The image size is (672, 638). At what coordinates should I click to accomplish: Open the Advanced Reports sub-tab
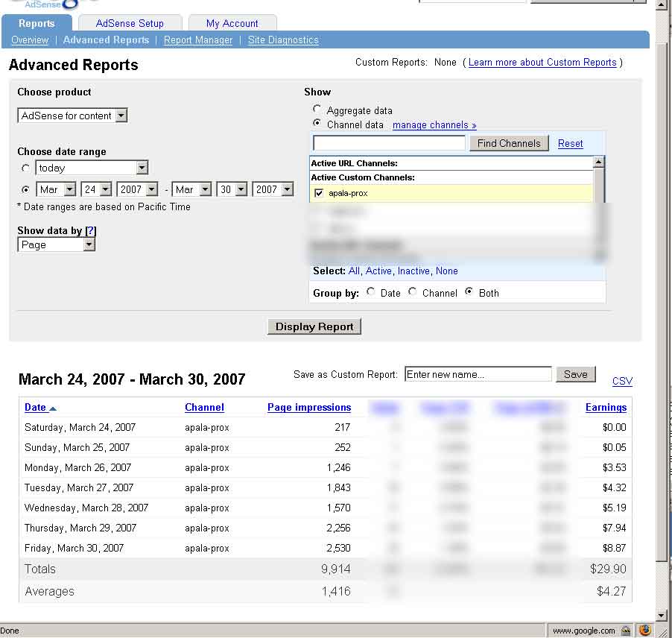[x=107, y=40]
